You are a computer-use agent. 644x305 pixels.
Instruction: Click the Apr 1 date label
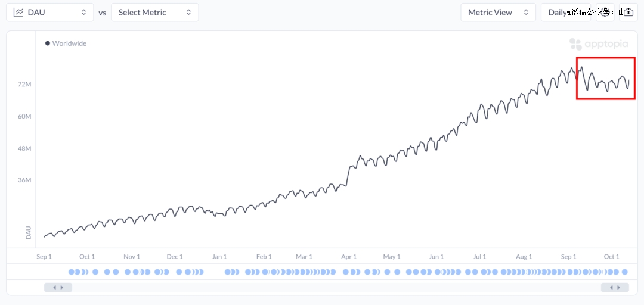point(349,257)
